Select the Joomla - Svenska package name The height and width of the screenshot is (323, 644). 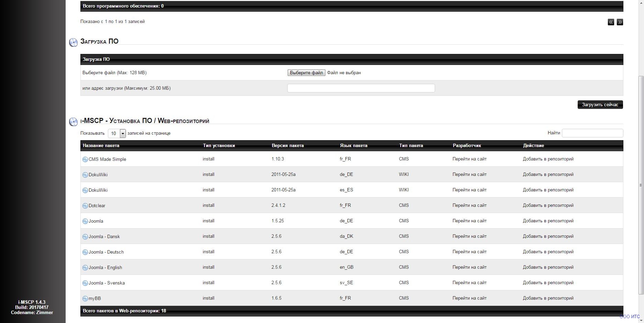107,283
